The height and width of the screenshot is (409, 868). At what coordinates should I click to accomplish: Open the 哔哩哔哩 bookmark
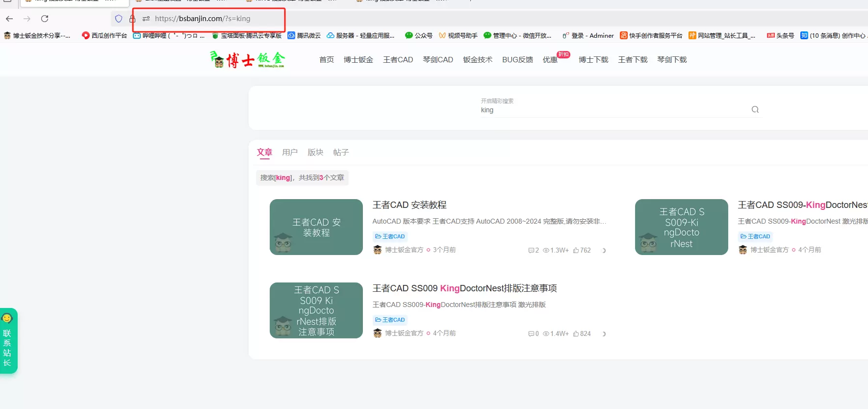click(x=169, y=35)
